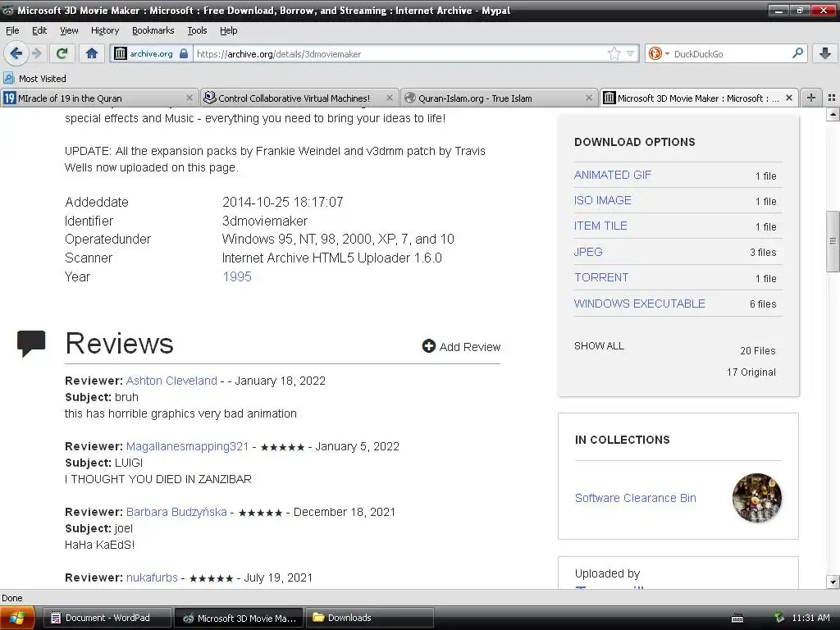This screenshot has height=630, width=840.
Task: Open Magallanesmapping321 reviewer profile
Action: point(188,447)
